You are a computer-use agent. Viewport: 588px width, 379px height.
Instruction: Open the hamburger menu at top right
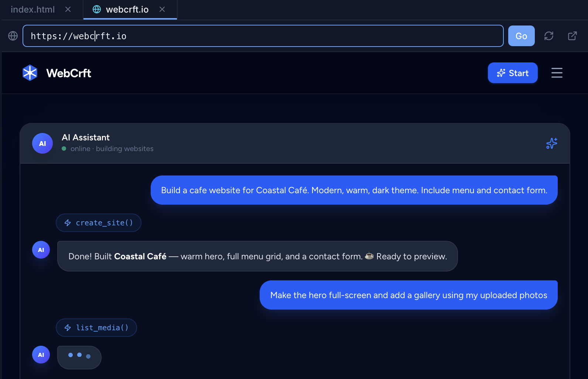coord(557,73)
